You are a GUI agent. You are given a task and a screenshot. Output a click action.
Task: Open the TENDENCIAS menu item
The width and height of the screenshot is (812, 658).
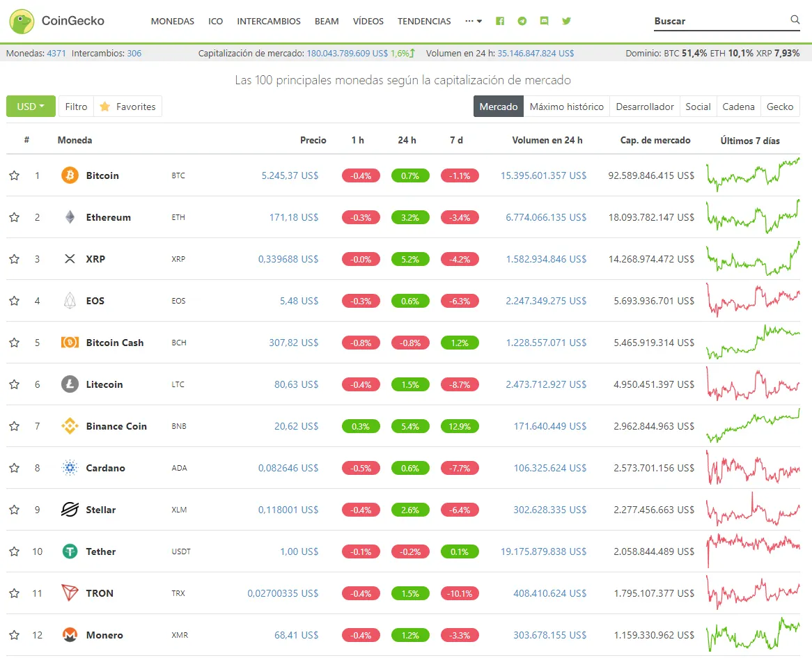[424, 21]
